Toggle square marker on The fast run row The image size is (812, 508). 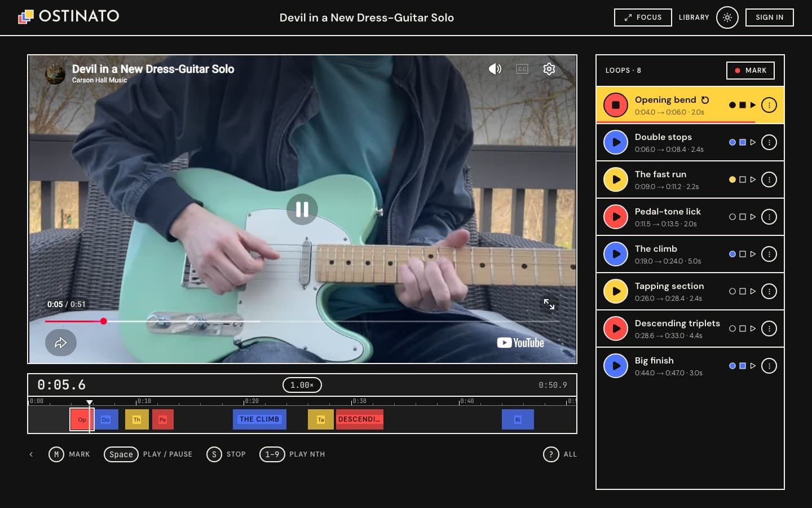743,179
